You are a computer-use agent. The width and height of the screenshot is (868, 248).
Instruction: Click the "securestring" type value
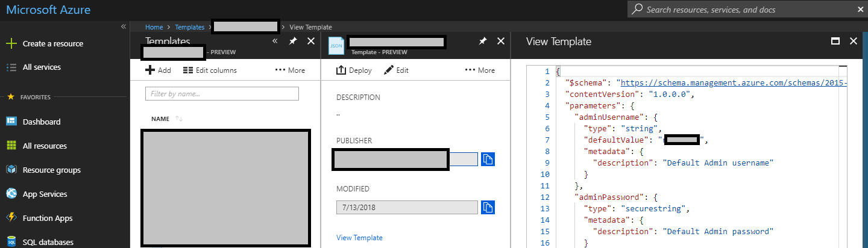click(655, 208)
